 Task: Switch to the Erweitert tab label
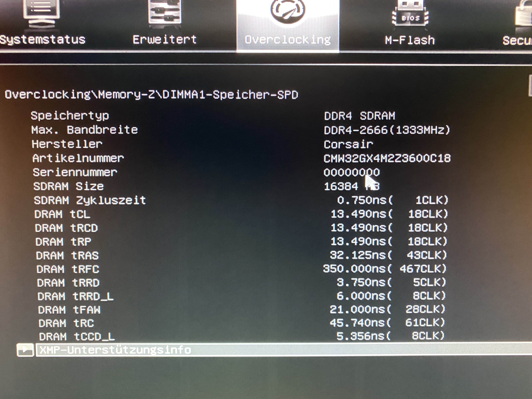[165, 40]
